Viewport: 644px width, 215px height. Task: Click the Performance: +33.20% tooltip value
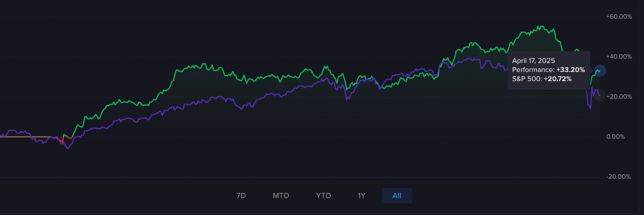coord(549,70)
